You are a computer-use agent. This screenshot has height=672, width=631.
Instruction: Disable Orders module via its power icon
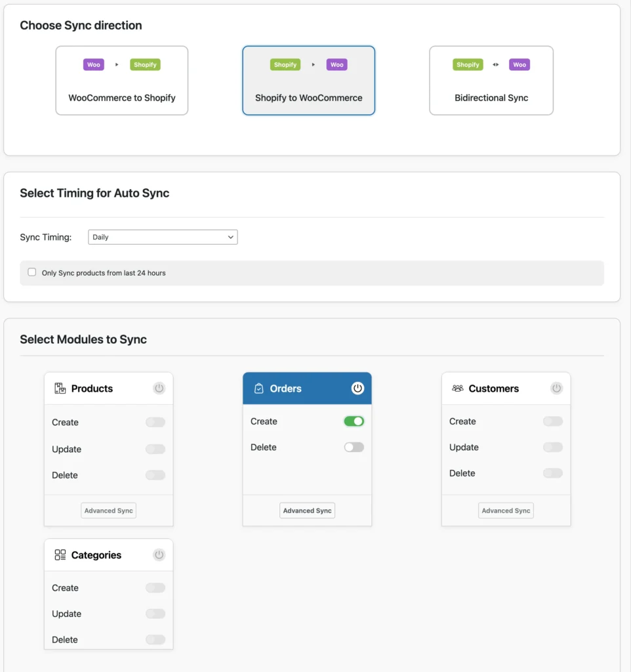(357, 388)
